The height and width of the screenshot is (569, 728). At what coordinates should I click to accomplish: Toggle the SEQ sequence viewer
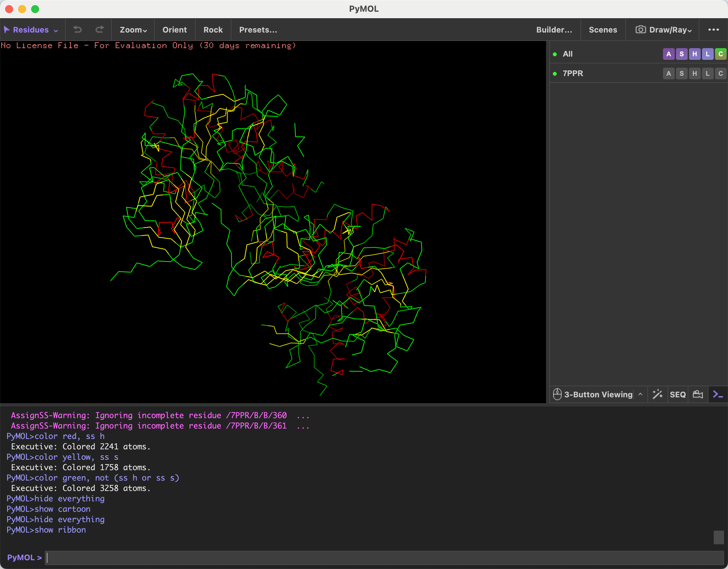point(677,395)
